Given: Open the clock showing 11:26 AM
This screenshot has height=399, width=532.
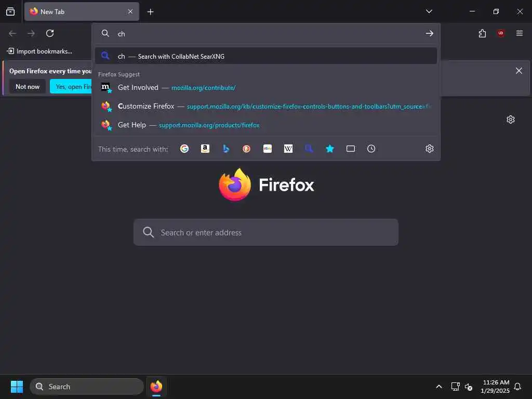Looking at the screenshot, I should (x=495, y=387).
